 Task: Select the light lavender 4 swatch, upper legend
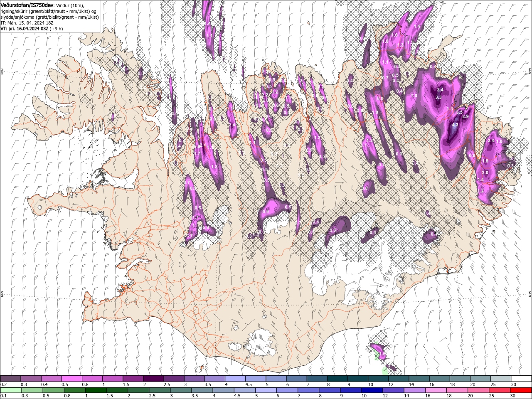click(235, 379)
